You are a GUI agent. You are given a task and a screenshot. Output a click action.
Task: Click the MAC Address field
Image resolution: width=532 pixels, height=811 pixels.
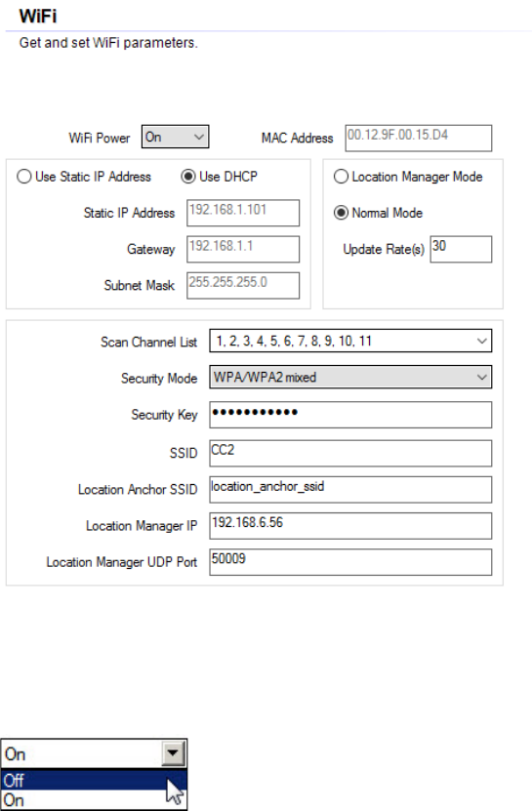click(x=419, y=139)
